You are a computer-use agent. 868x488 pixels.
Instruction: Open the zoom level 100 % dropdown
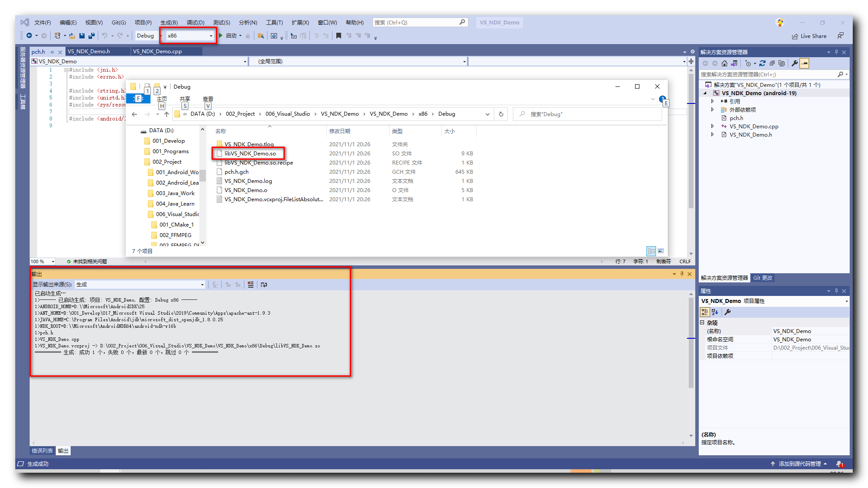click(x=43, y=261)
